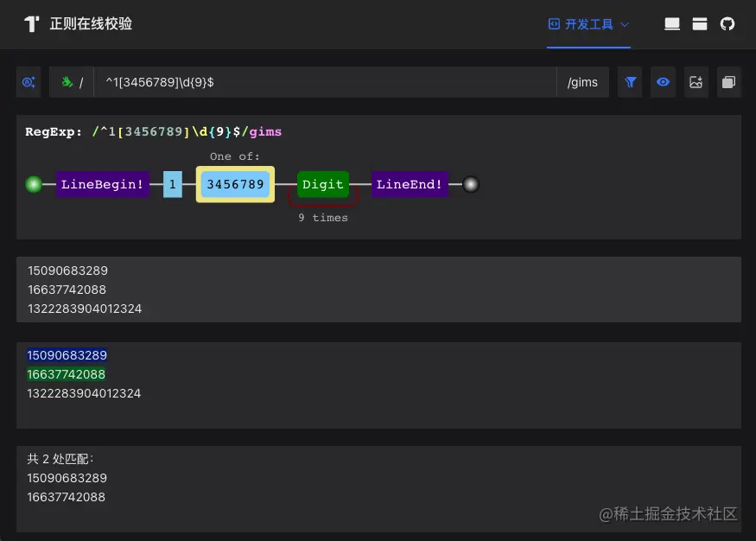Viewport: 756px width, 541px height.
Task: Toggle the eye visualization icon
Action: click(663, 82)
